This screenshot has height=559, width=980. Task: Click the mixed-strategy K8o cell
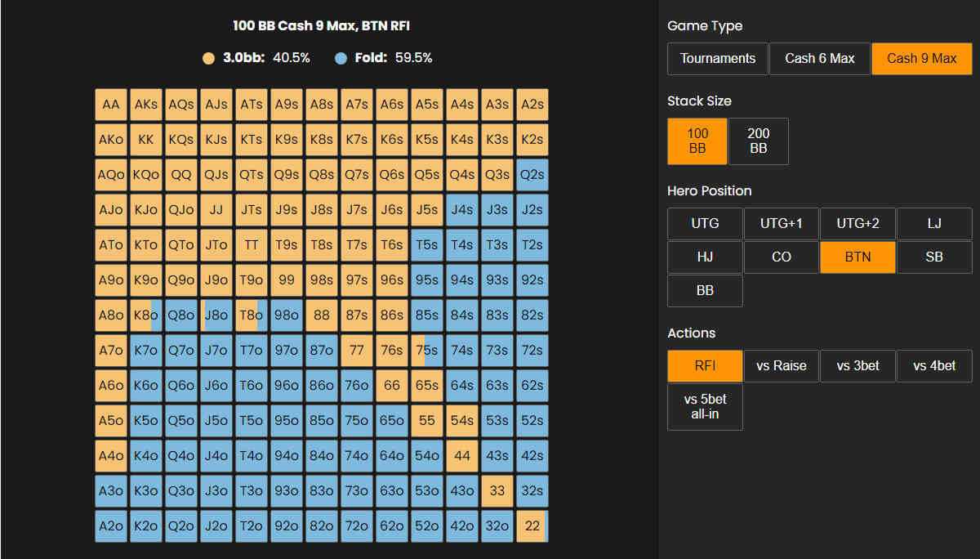click(146, 315)
